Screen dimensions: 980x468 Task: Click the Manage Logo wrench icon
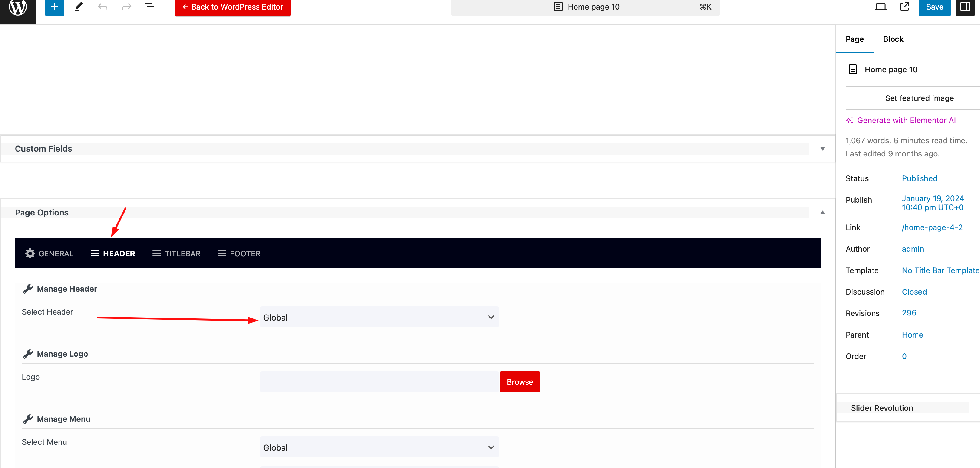[x=28, y=354]
